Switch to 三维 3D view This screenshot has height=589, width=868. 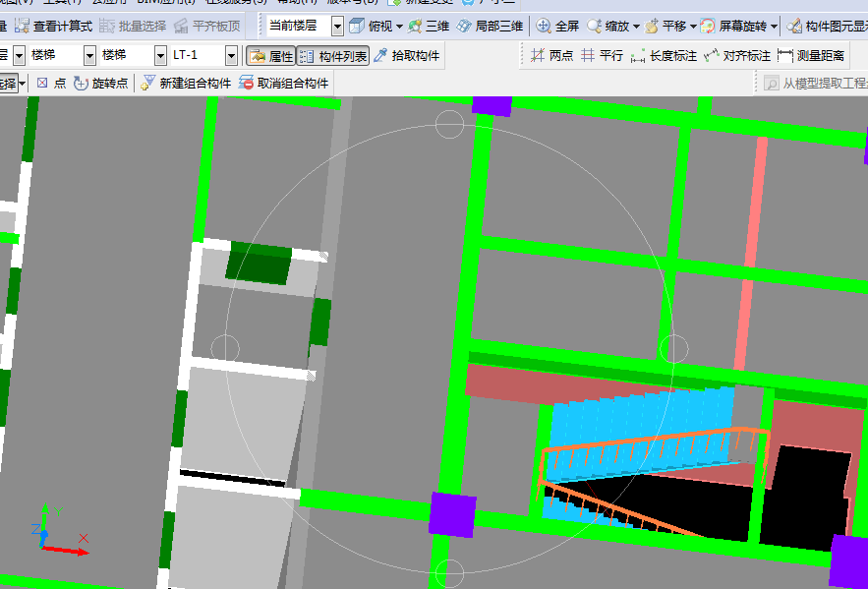[429, 26]
